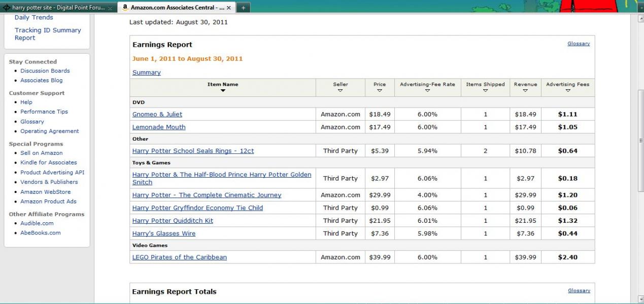
Task: Sort by Revenue column arrow
Action: click(x=525, y=91)
